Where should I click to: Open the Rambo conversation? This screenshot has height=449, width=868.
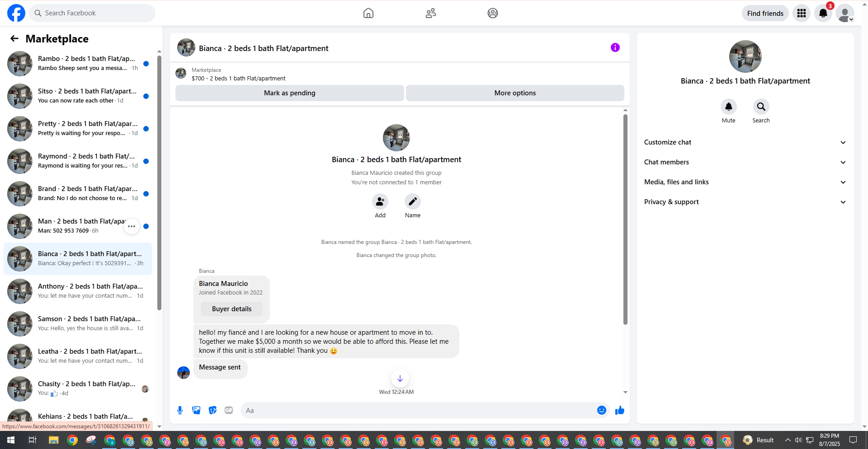(x=78, y=64)
